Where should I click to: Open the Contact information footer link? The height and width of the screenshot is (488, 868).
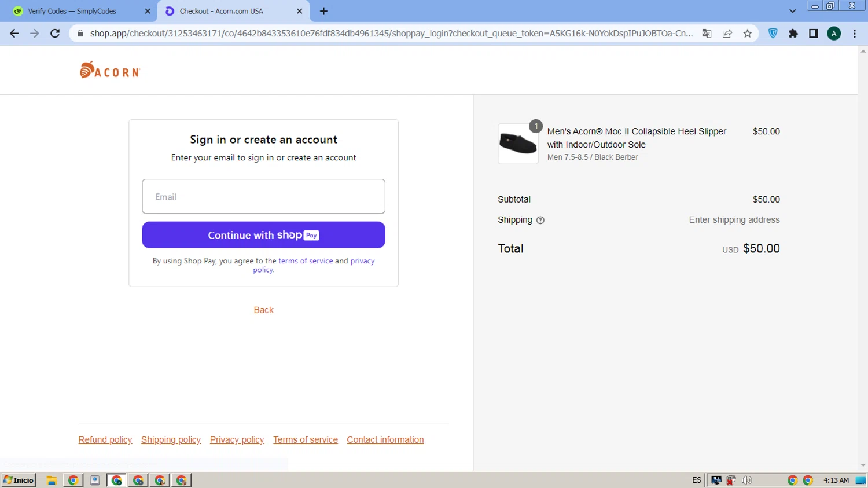[x=385, y=440]
